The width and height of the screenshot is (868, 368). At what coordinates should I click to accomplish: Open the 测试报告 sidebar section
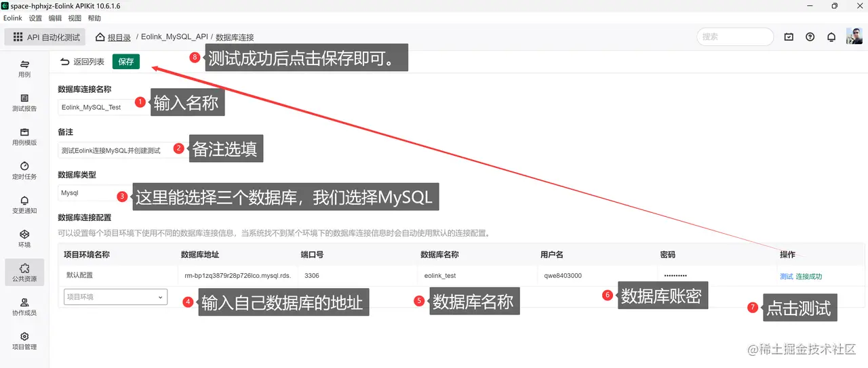coord(24,102)
